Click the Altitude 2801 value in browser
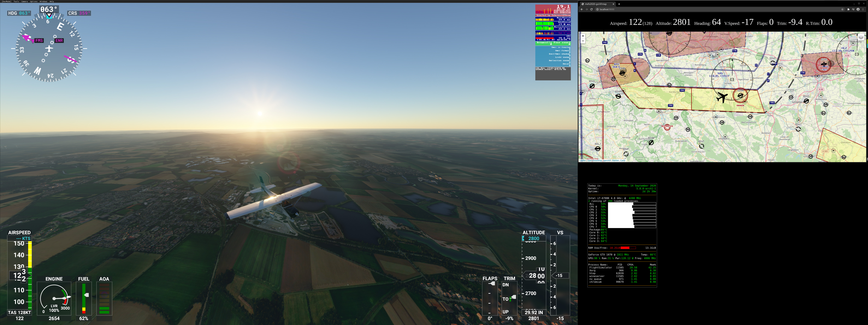 682,22
